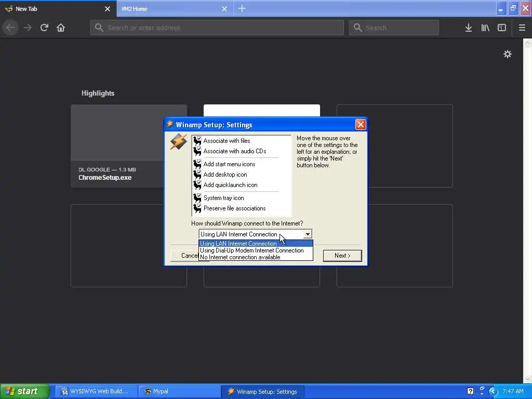Close the VM2 Home tab
The height and width of the screenshot is (399, 532).
pos(224,9)
